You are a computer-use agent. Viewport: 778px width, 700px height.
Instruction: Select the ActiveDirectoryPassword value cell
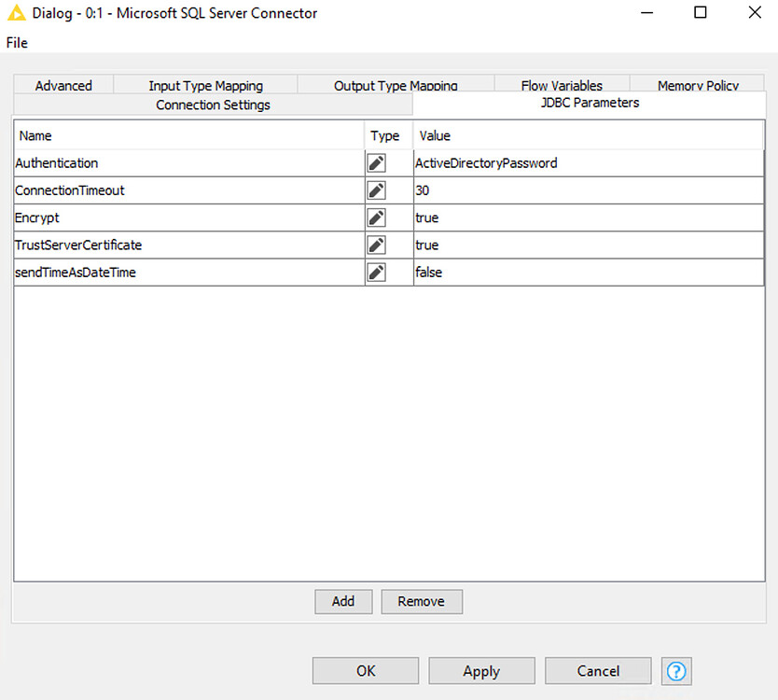486,162
